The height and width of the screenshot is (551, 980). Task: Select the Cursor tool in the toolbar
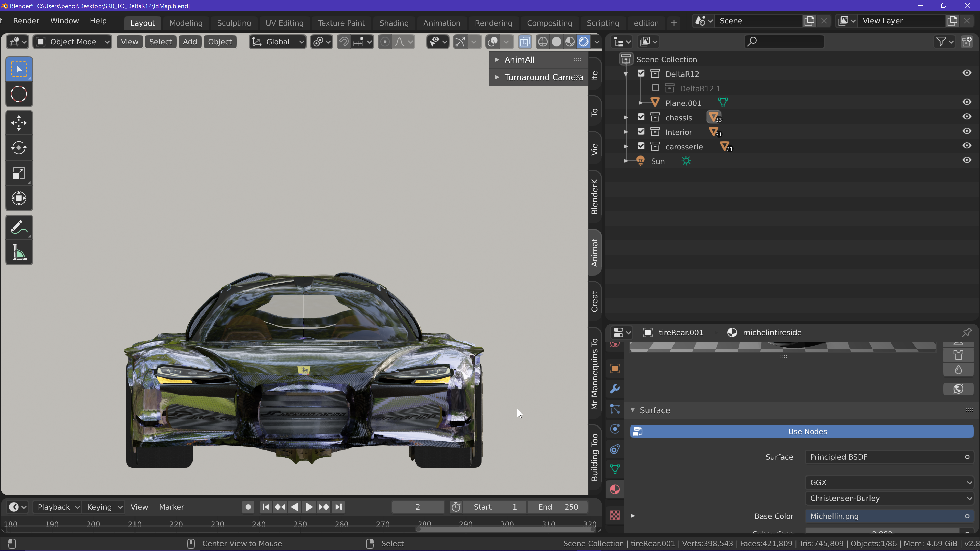click(19, 94)
